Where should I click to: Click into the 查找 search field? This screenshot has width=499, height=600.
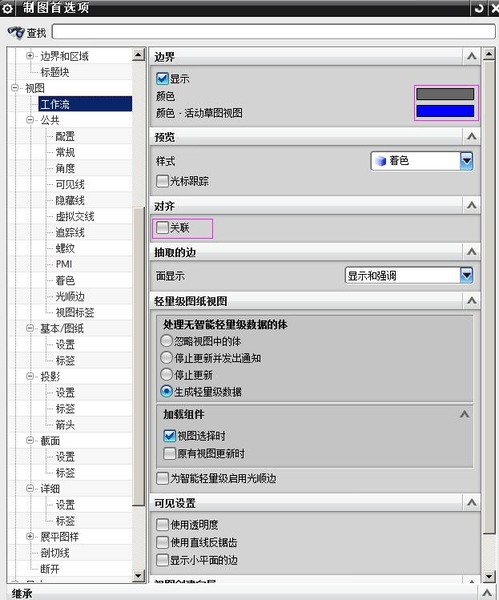(274, 32)
